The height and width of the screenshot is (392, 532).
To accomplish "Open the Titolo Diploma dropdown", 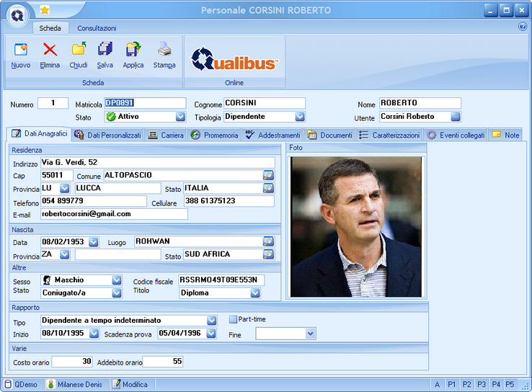I will (x=255, y=293).
